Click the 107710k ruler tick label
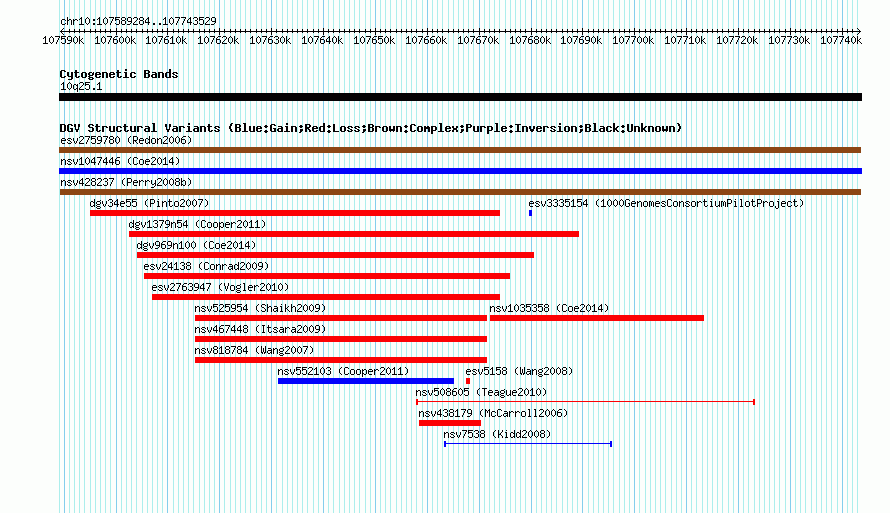The width and height of the screenshot is (890, 513). (x=685, y=41)
